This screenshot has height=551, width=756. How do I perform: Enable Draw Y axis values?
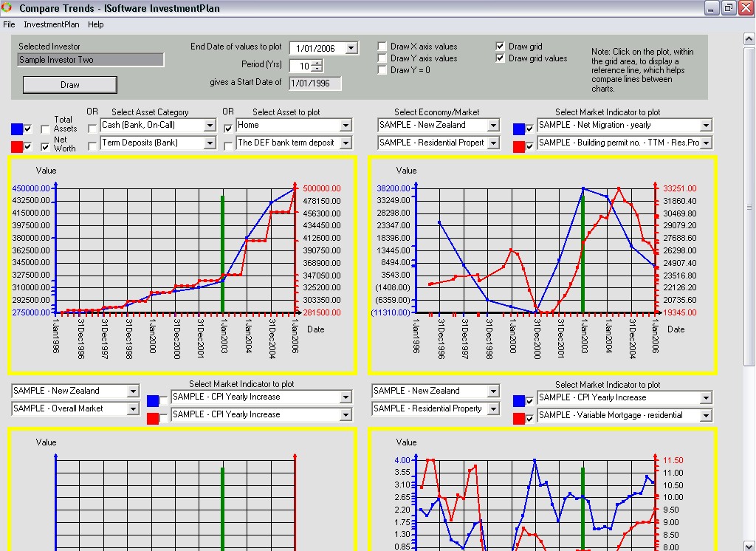tap(382, 58)
